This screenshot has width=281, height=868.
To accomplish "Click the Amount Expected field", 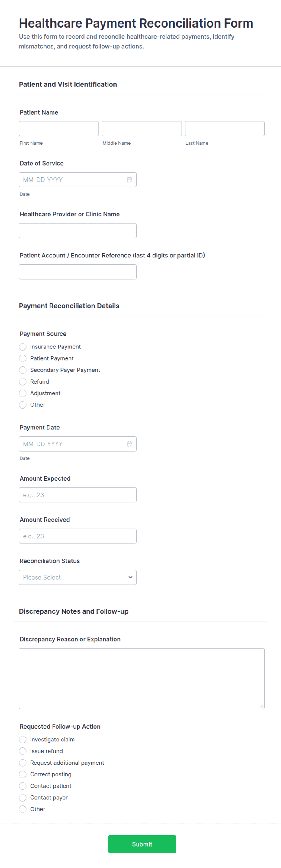I will pyautogui.click(x=77, y=495).
